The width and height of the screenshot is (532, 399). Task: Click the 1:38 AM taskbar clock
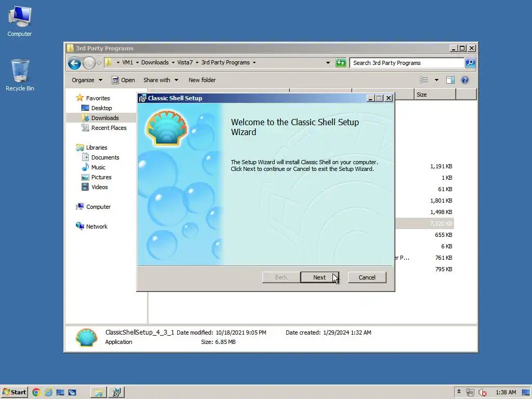click(x=506, y=392)
